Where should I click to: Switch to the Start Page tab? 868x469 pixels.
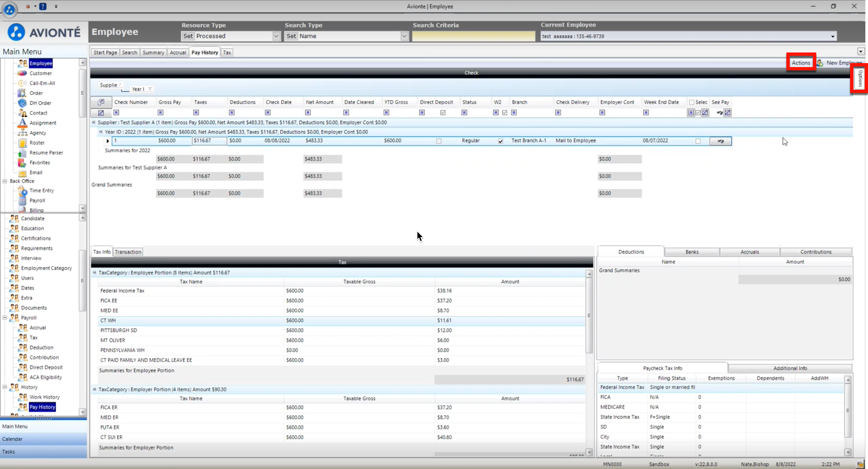(105, 52)
